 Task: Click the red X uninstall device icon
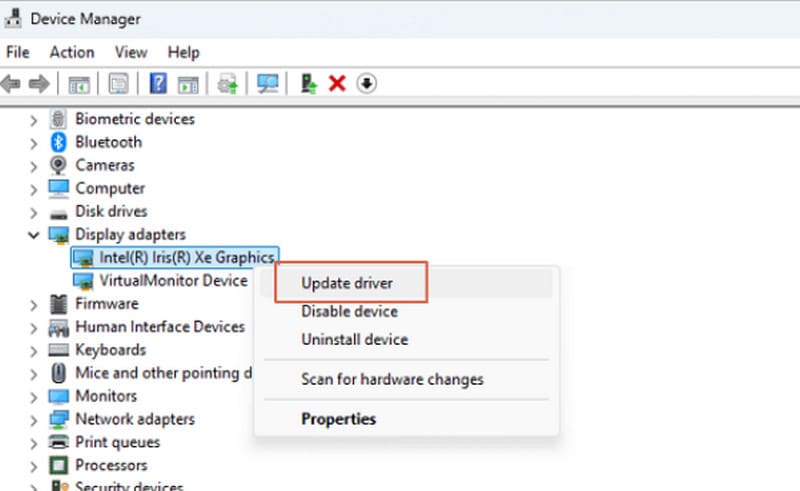point(336,84)
